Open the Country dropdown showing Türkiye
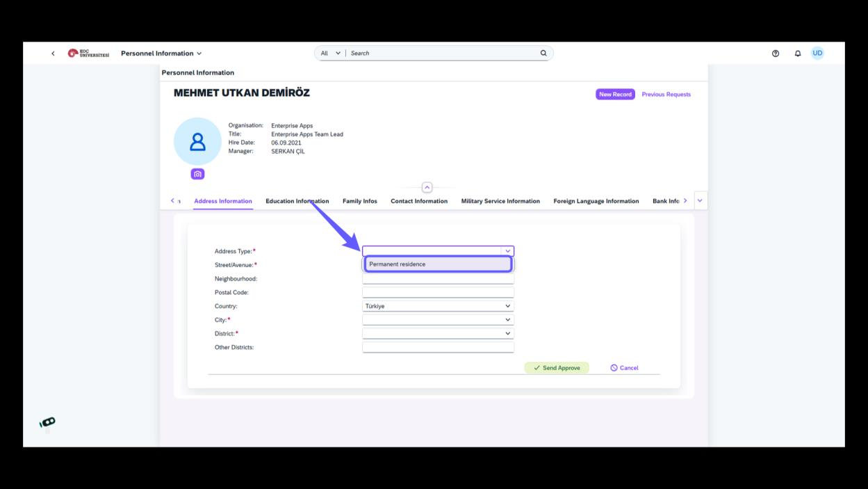 point(439,306)
